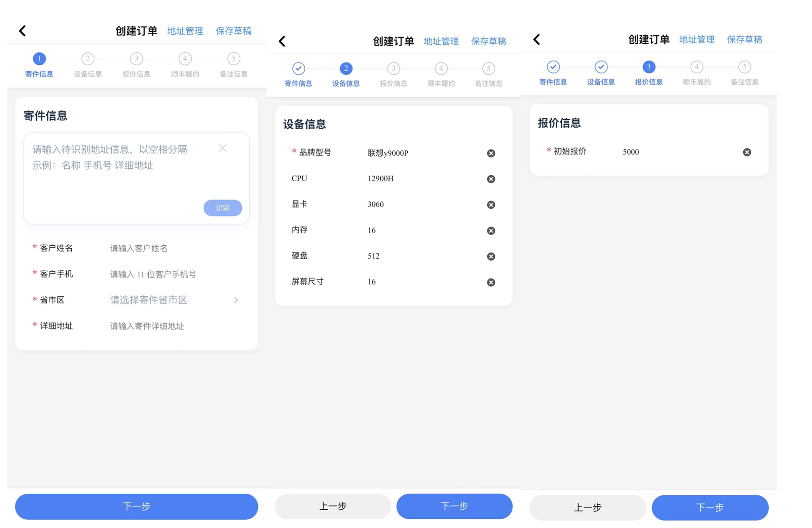Tap 下一步 on the 报价信息 screen
Screen dimensions: 812x528
point(710,508)
